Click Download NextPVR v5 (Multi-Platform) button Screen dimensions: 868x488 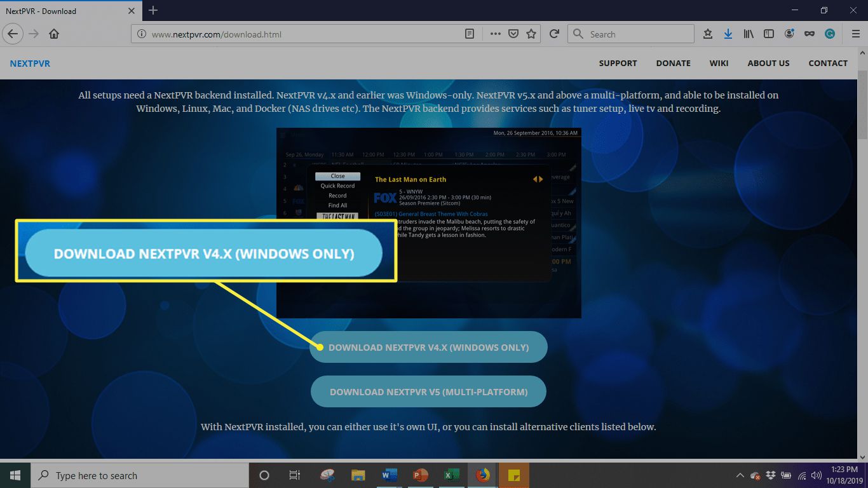coord(428,392)
